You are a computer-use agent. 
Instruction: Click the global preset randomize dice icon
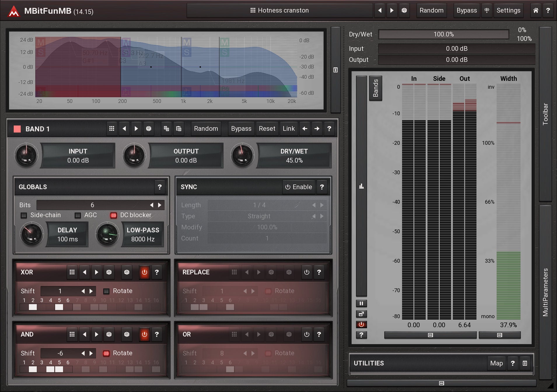404,11
